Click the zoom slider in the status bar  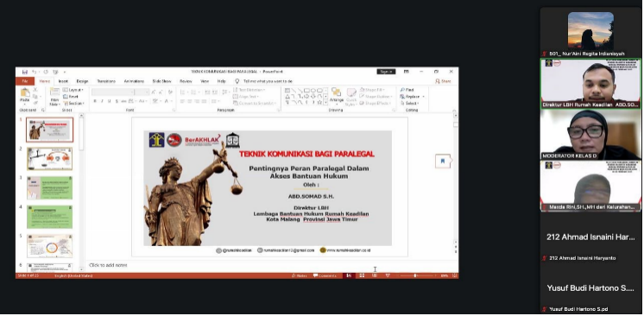point(417,275)
